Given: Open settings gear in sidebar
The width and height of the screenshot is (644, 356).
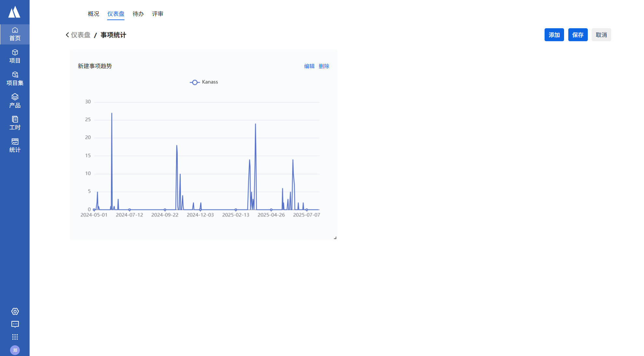Looking at the screenshot, I should click(15, 312).
